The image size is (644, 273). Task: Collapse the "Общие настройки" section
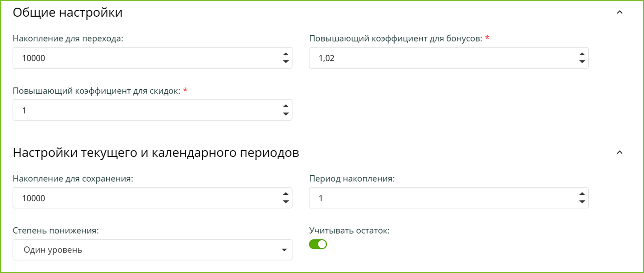click(x=619, y=12)
